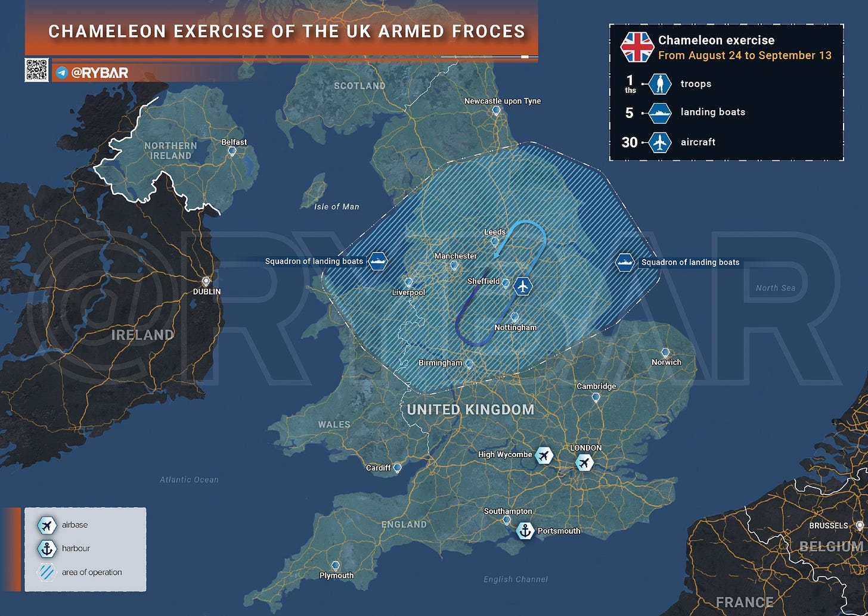Click the 'FRANCE' country label

click(745, 602)
